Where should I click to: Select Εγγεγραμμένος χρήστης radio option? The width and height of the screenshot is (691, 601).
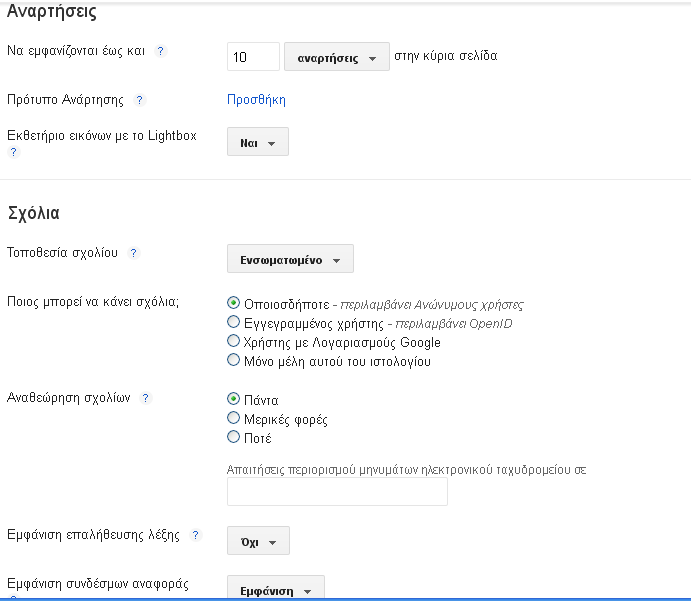pos(233,322)
